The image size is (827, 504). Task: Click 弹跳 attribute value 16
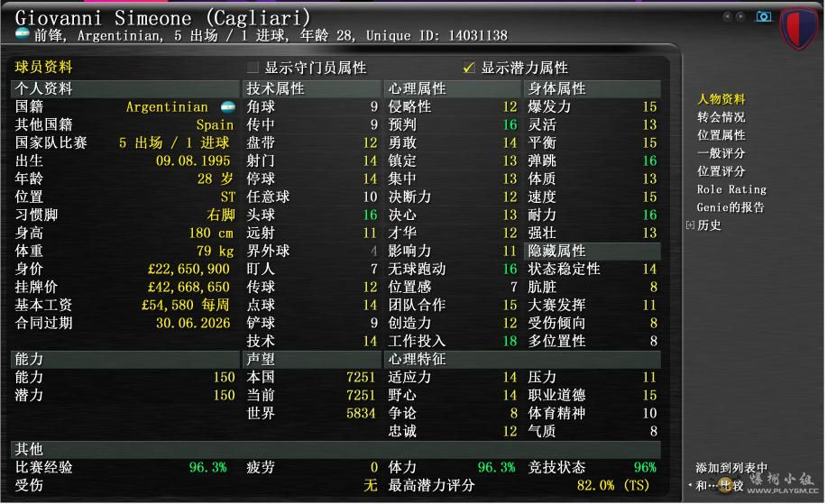(649, 160)
